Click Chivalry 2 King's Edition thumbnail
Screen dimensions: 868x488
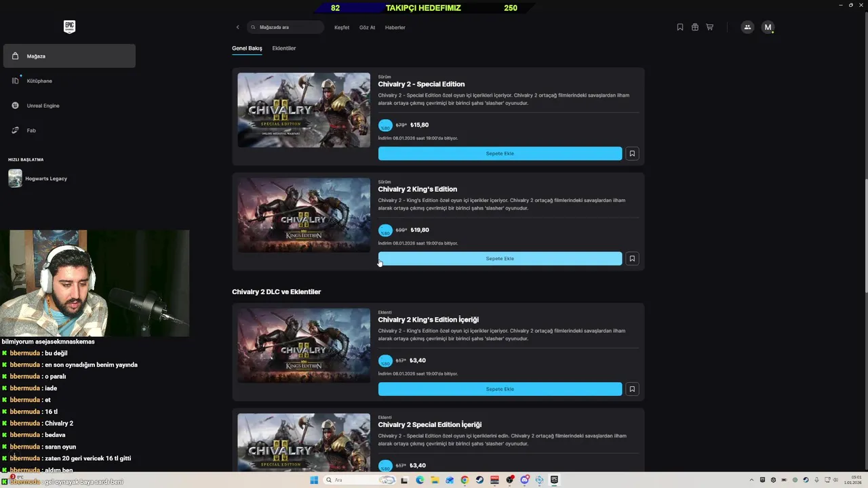coord(304,215)
